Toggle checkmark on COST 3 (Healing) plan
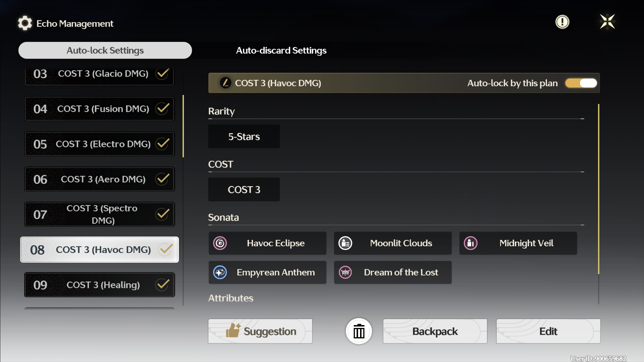Viewport: 644px width, 362px height. pos(162,285)
